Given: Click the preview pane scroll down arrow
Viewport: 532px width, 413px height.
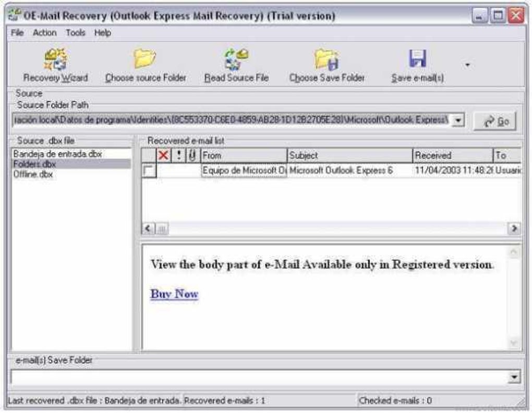Looking at the screenshot, I should click(514, 343).
